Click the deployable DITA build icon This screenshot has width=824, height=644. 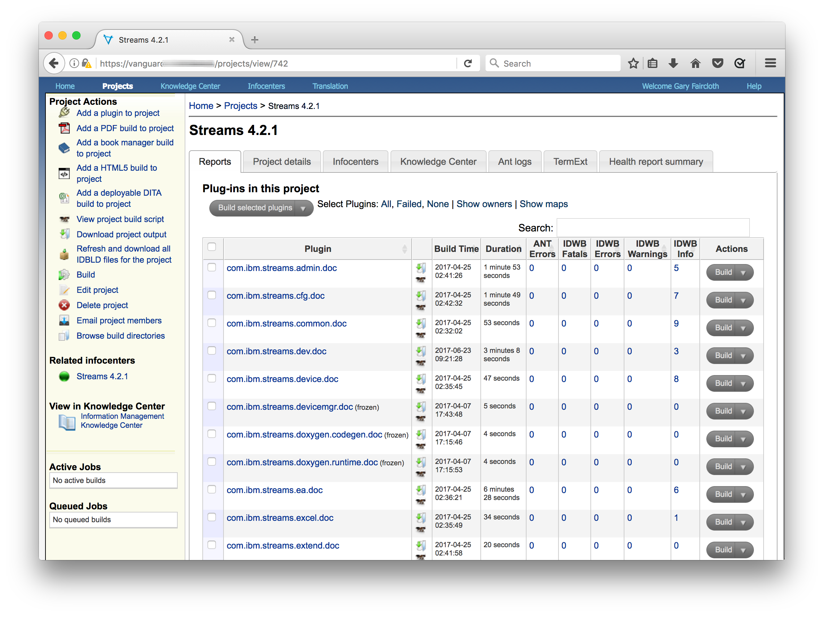(x=64, y=198)
